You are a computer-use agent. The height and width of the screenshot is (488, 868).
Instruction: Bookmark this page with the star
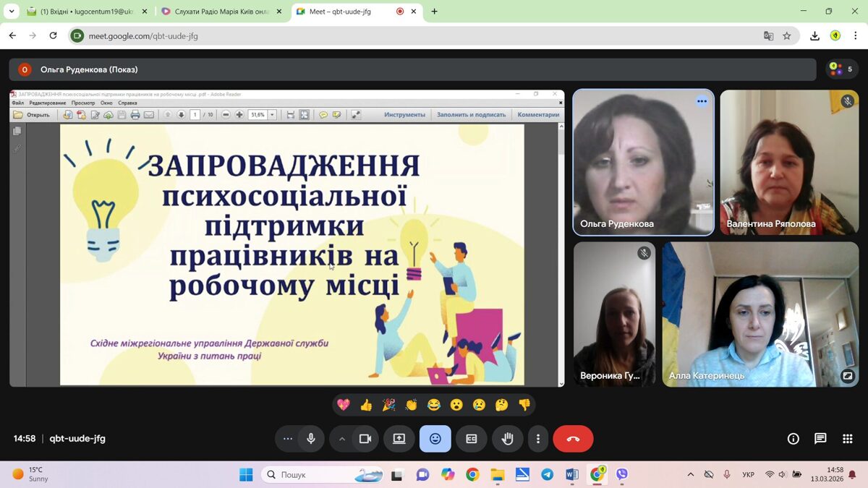(787, 35)
